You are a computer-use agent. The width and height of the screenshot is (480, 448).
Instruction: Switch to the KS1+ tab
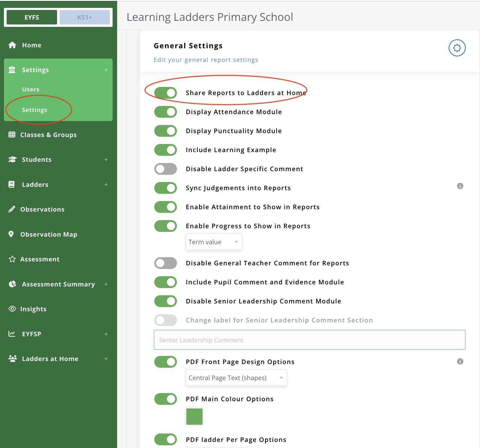[85, 18]
